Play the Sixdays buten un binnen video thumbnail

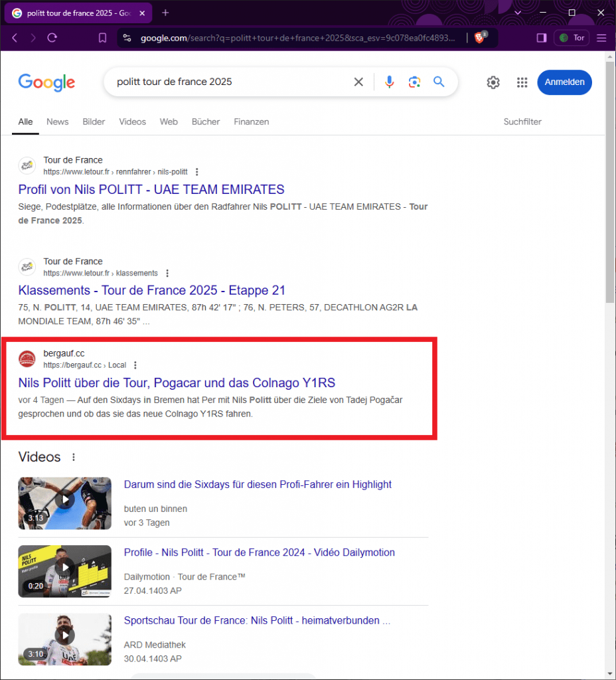[64, 503]
